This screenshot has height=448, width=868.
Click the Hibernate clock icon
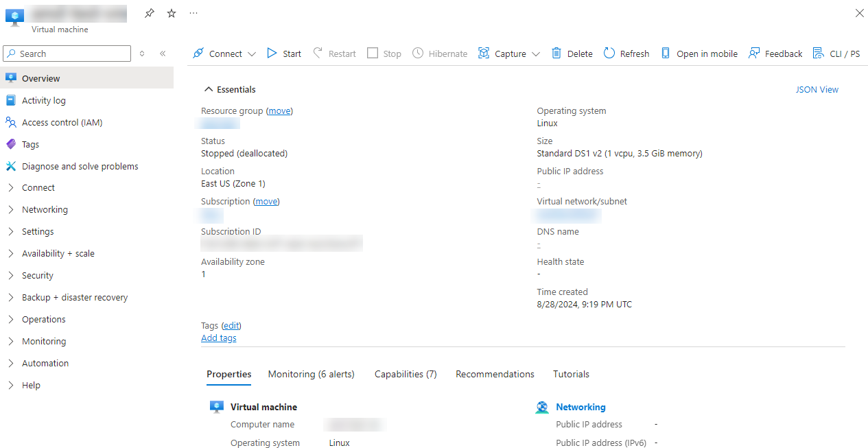pyautogui.click(x=418, y=54)
